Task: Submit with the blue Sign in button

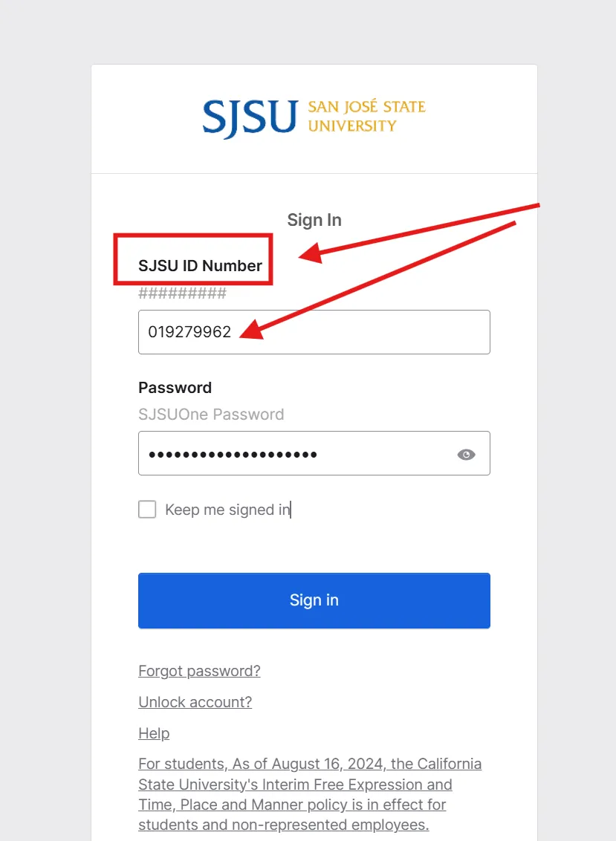Action: tap(314, 600)
